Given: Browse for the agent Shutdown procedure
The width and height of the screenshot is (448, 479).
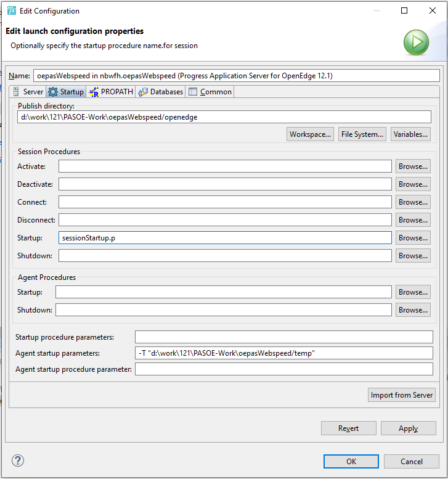Looking at the screenshot, I should (x=413, y=309).
